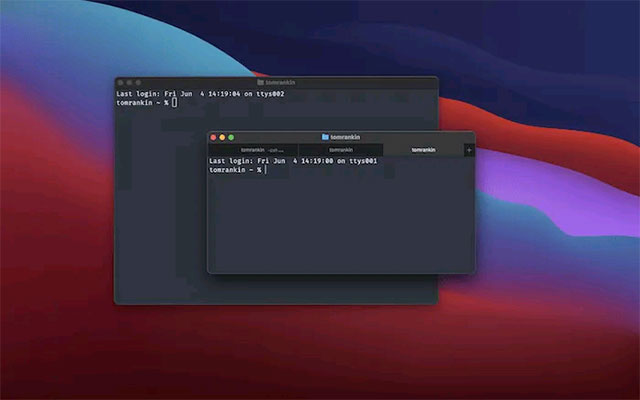Click the dimmed close button of the back window
Image resolution: width=640 pixels, height=400 pixels.
[120, 82]
